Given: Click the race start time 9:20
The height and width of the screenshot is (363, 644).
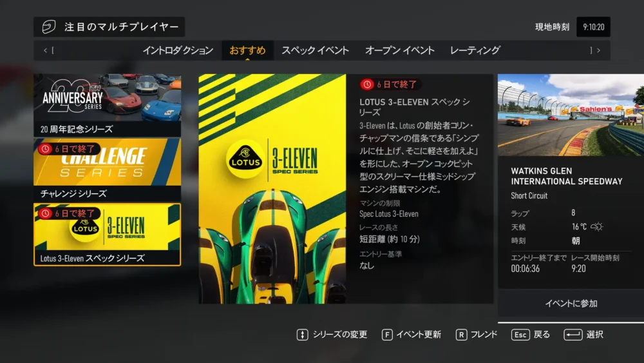Looking at the screenshot, I should pos(578,268).
